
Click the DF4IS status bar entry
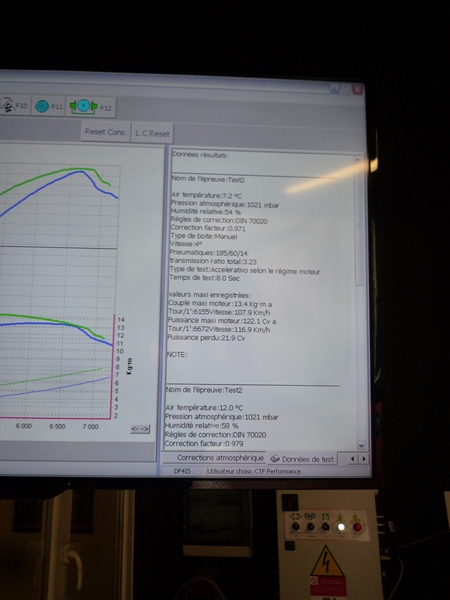pos(182,471)
